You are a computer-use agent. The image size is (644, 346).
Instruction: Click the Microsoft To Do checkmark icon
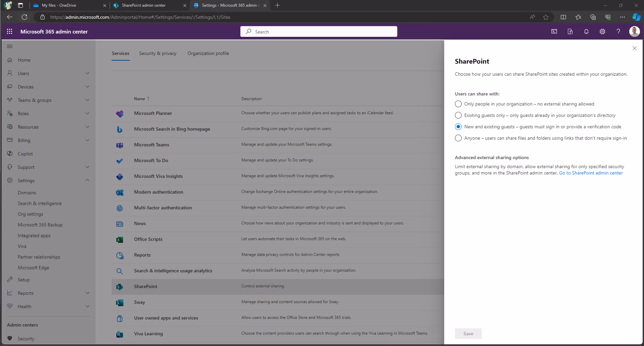pos(120,161)
